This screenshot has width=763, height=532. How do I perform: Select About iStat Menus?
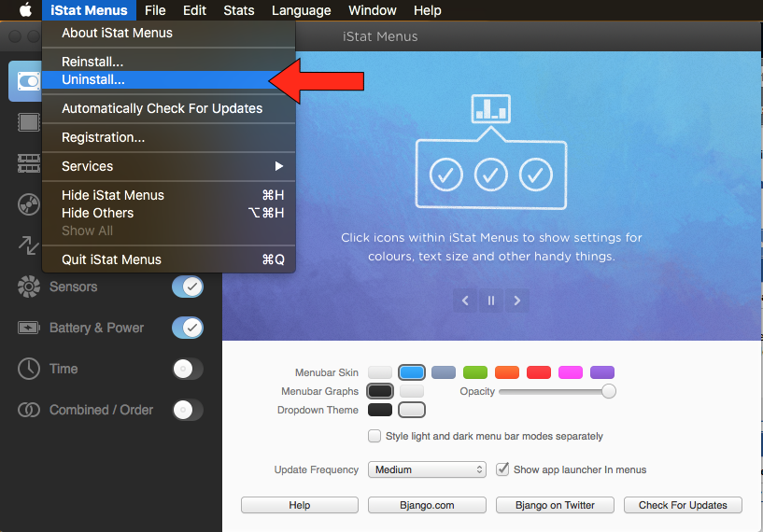[169, 33]
